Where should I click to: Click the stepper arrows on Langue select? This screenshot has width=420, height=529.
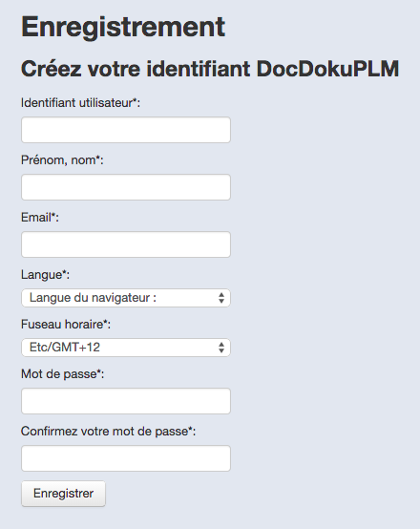221,298
